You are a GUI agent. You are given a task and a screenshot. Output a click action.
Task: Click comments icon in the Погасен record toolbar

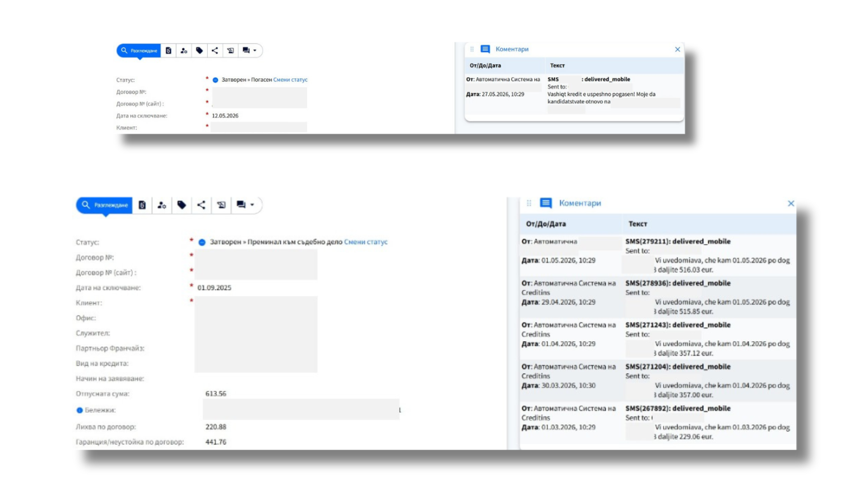pos(246,51)
